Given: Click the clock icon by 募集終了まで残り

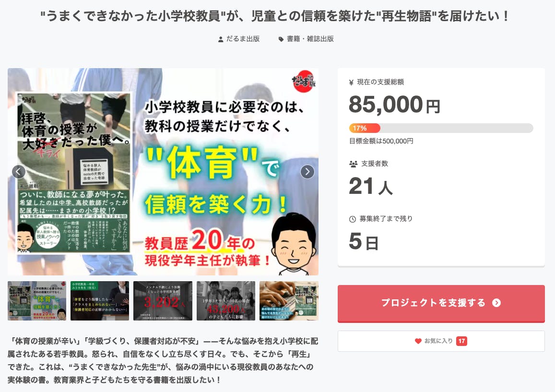Looking at the screenshot, I should (x=353, y=219).
